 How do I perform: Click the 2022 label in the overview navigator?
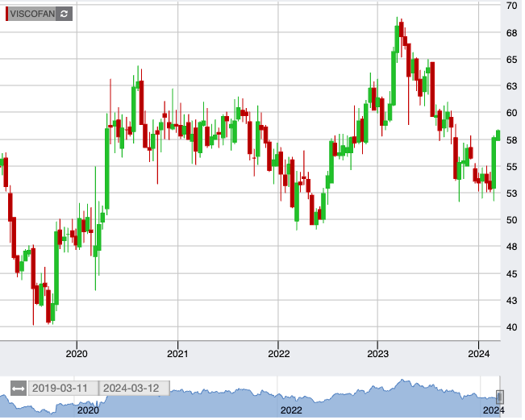pos(291,410)
